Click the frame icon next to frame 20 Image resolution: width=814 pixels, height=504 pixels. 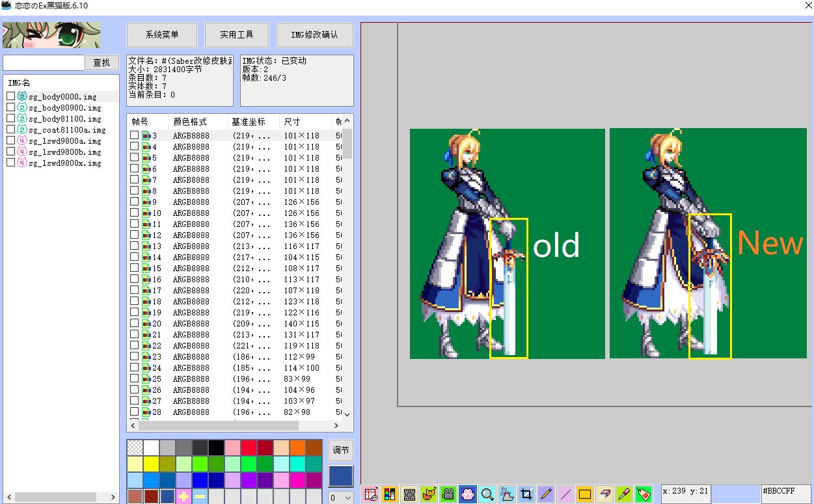[146, 323]
